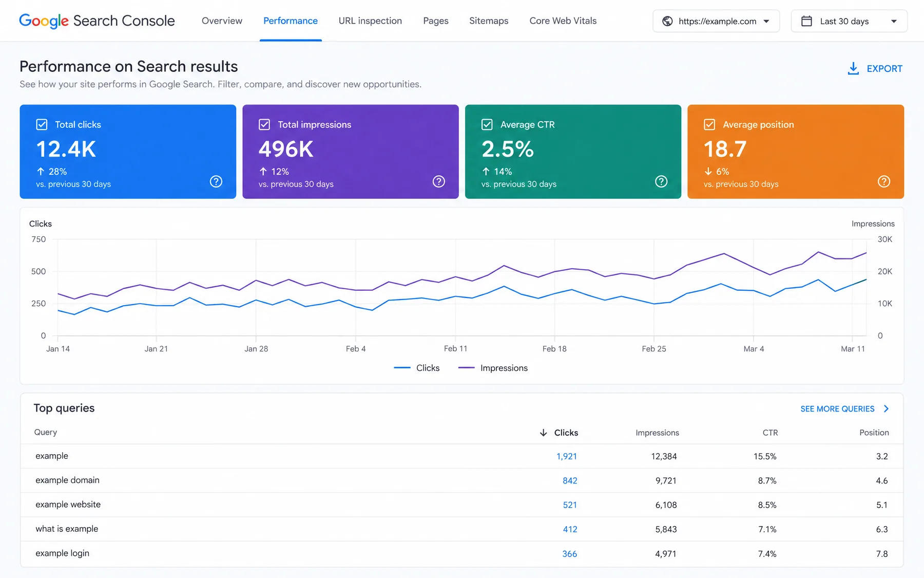Switch to the Pages tab
Viewport: 924px width, 578px height.
[436, 21]
